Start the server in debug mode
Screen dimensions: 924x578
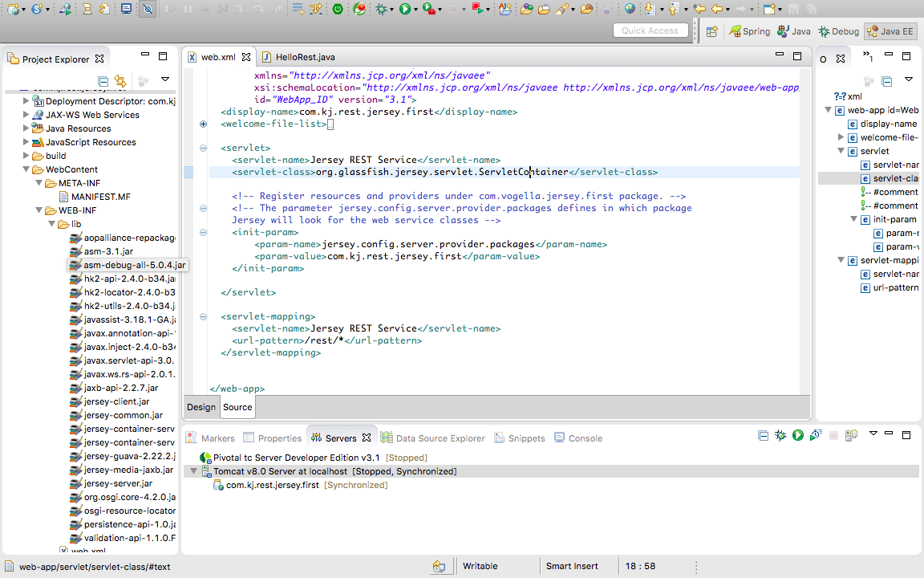tap(780, 436)
